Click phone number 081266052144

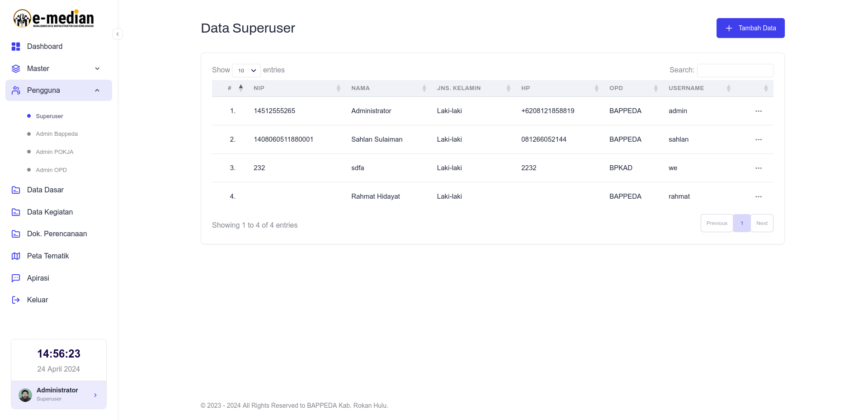[544, 139]
